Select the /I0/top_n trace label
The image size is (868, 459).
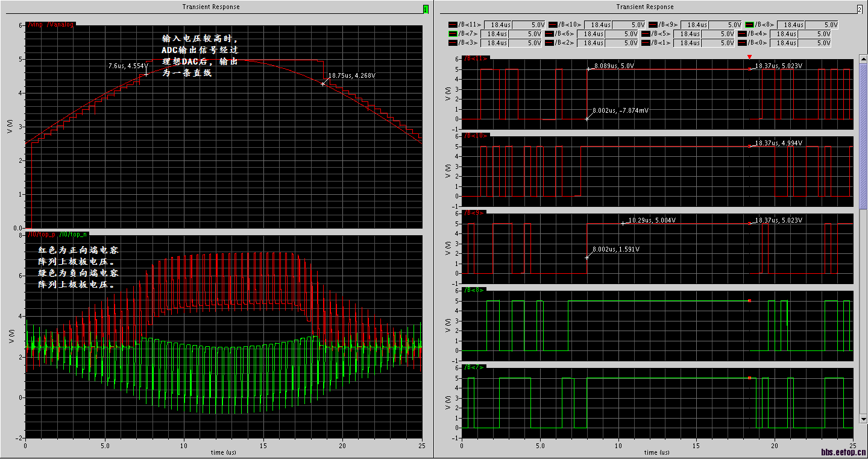[x=73, y=234]
